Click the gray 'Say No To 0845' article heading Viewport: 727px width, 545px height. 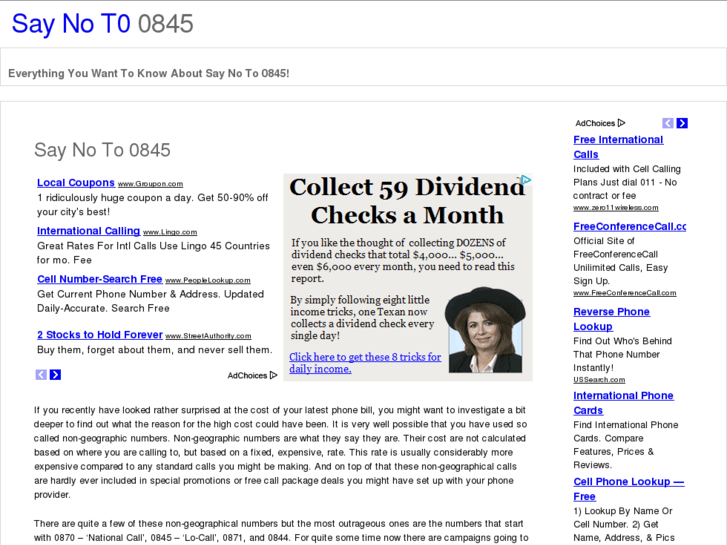pos(102,150)
